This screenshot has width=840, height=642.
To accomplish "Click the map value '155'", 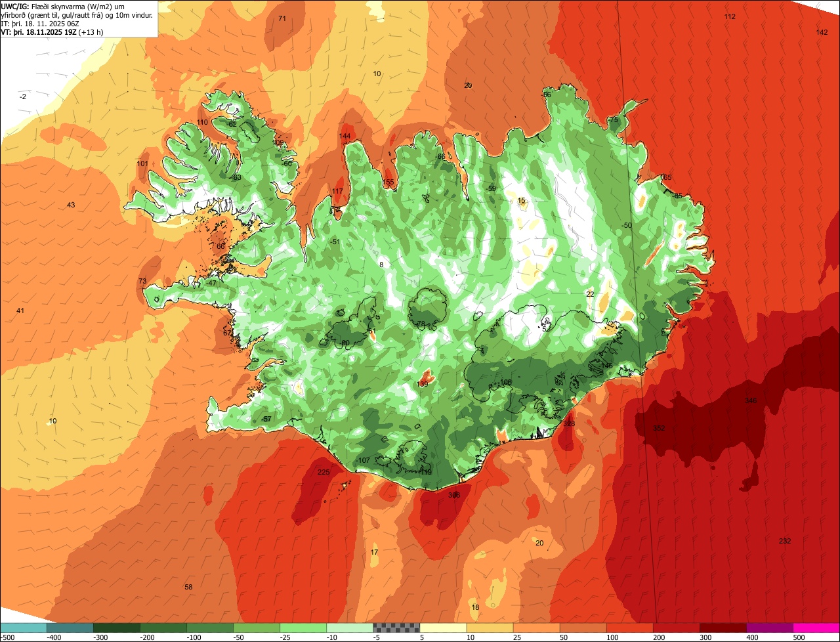I will pyautogui.click(x=388, y=182).
